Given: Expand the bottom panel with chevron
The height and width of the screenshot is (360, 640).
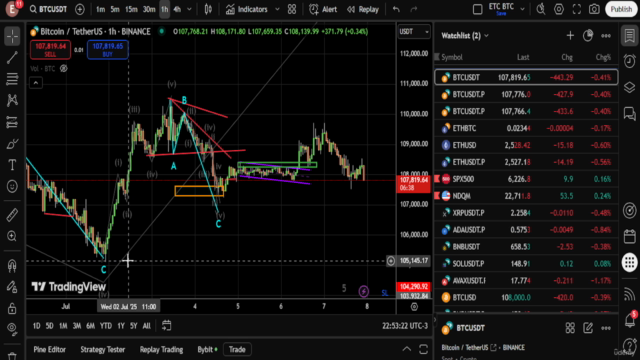Looking at the screenshot, I should [407, 349].
